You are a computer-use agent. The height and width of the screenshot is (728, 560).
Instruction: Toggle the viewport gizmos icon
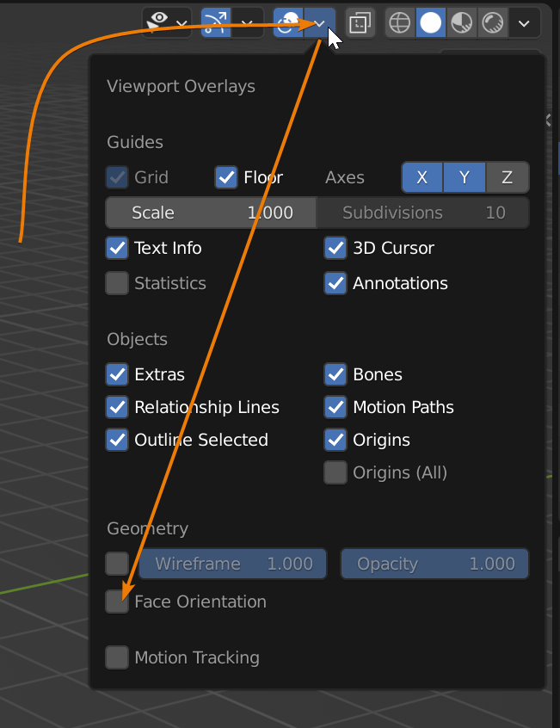point(215,22)
